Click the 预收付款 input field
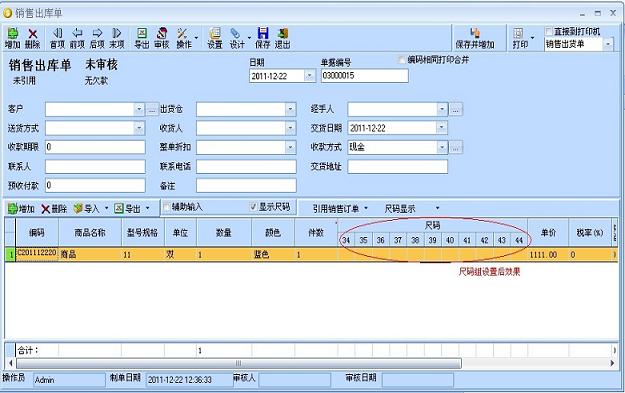Screen dimensions: 625x393 (95, 185)
